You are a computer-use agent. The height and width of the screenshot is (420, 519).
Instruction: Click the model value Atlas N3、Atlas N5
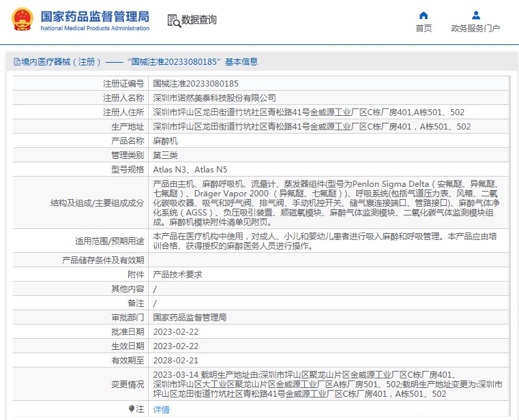(x=190, y=169)
